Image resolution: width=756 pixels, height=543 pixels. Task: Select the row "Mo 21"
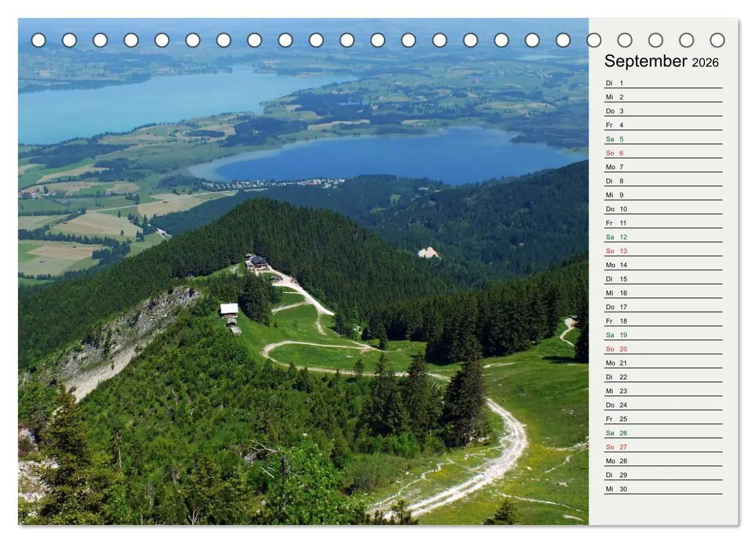tap(663, 363)
